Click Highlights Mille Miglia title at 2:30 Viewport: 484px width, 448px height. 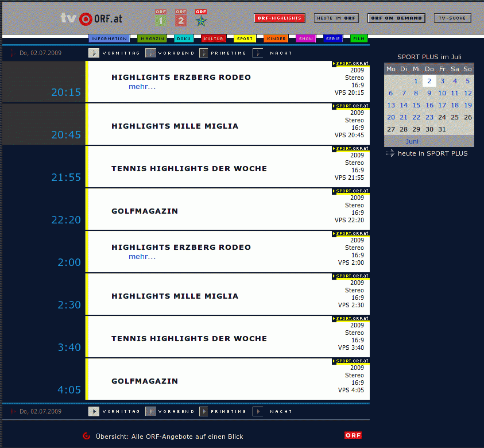point(175,296)
